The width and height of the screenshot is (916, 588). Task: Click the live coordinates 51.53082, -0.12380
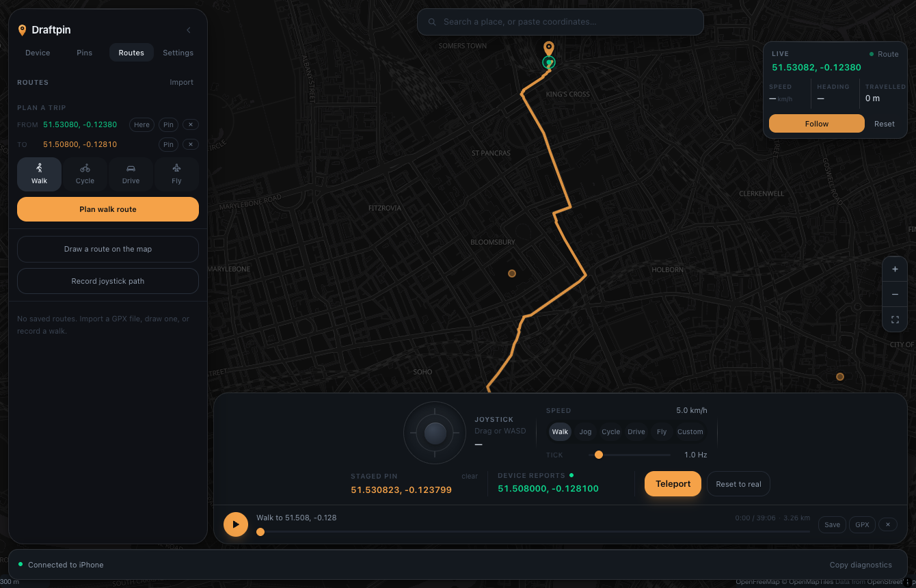[x=816, y=67]
